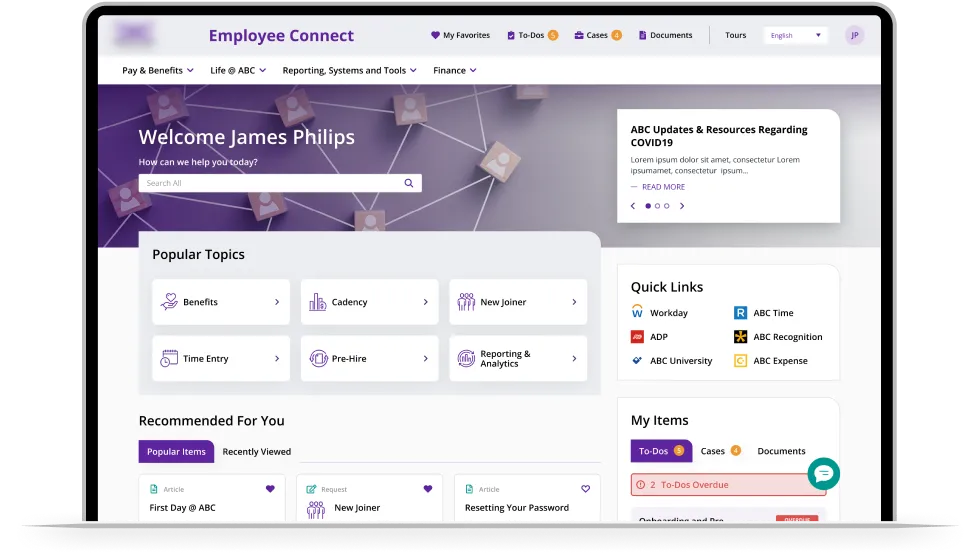Viewport: 980px width, 554px height.
Task: Select first carousel dot
Action: pos(648,206)
